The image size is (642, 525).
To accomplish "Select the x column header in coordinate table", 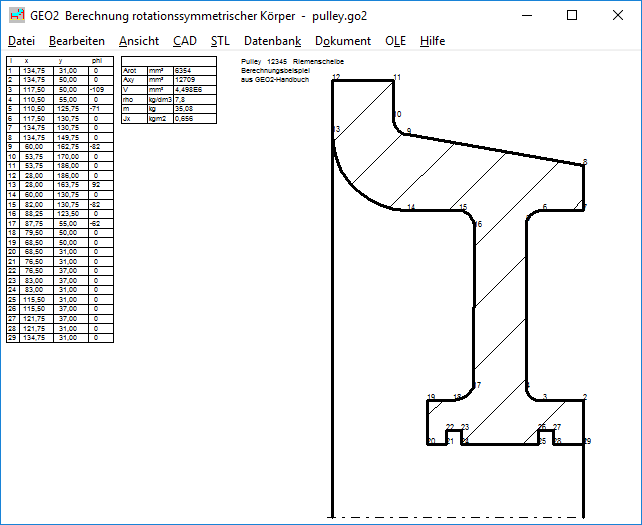I will [x=26, y=61].
